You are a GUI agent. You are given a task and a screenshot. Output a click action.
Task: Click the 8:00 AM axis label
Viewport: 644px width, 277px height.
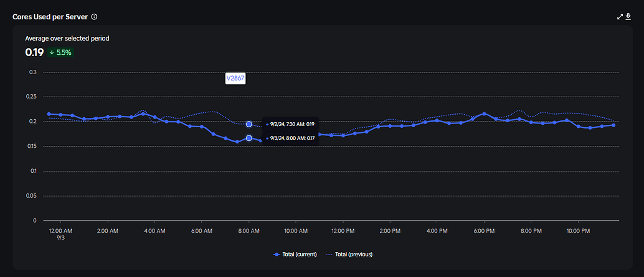pos(249,231)
